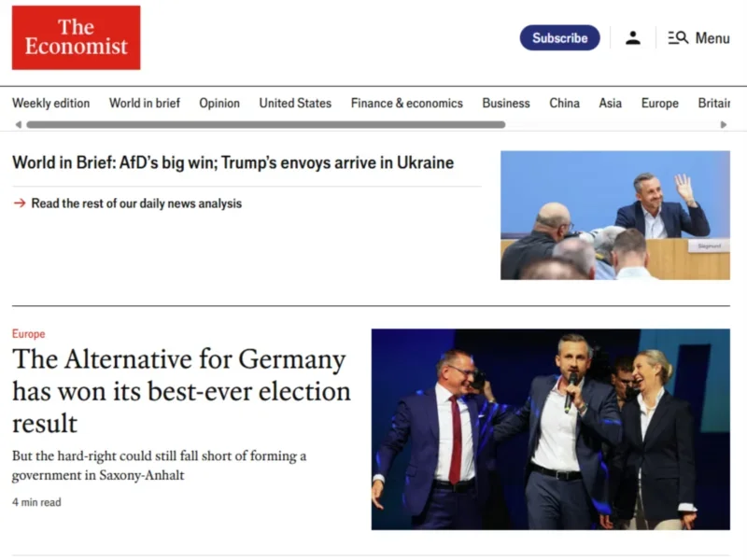This screenshot has width=747, height=560.
Task: Open the Britain section
Action: point(714,104)
